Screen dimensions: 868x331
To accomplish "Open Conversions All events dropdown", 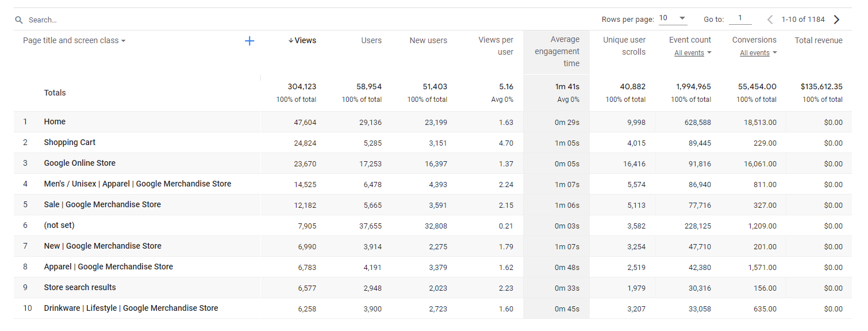I will pyautogui.click(x=758, y=53).
